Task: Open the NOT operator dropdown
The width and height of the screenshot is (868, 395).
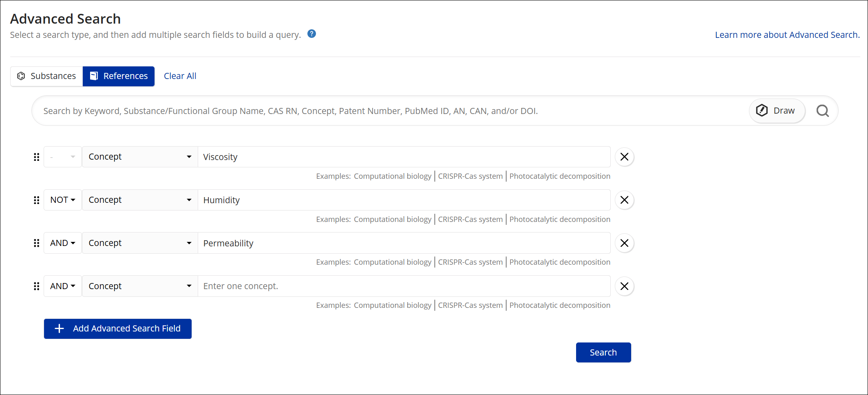Action: pos(63,200)
